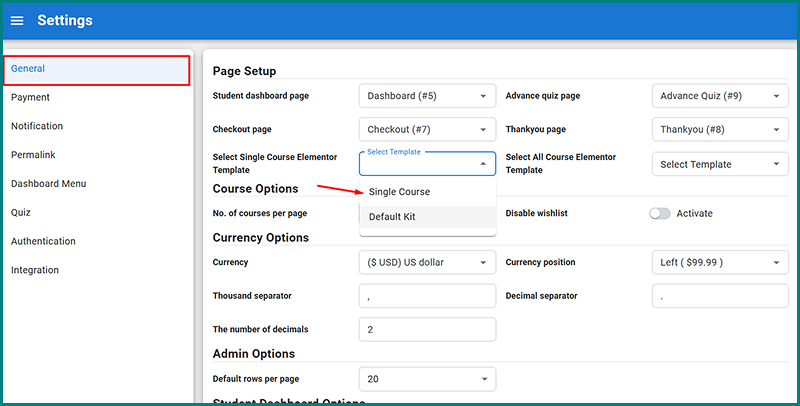800x406 pixels.
Task: Open the Student dashboard page dropdown
Action: click(x=427, y=96)
